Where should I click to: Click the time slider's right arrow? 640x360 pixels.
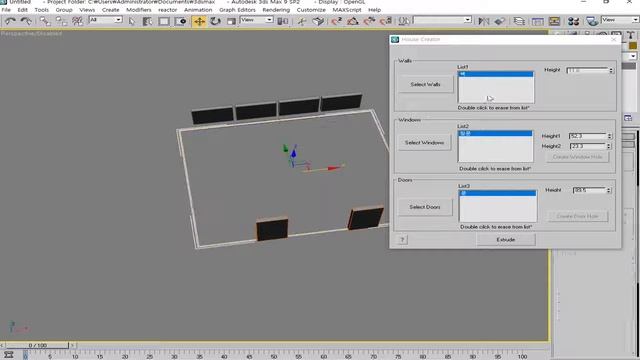72,345
